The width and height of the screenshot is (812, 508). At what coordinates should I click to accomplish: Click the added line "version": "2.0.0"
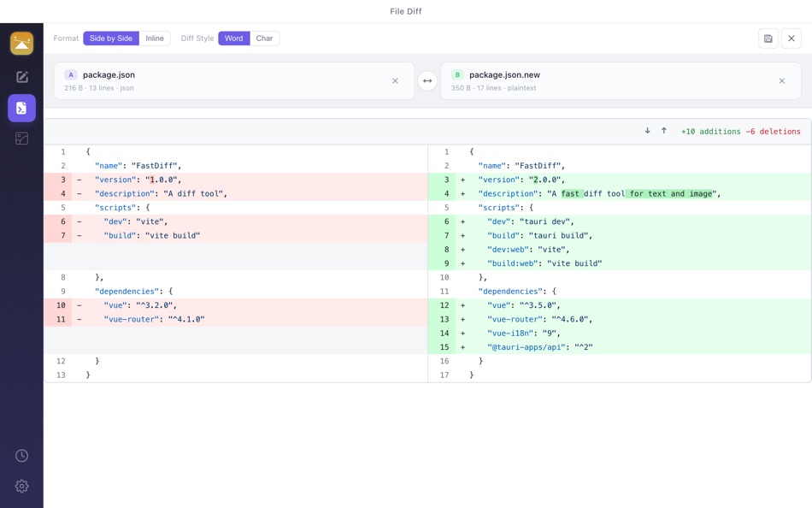620,180
